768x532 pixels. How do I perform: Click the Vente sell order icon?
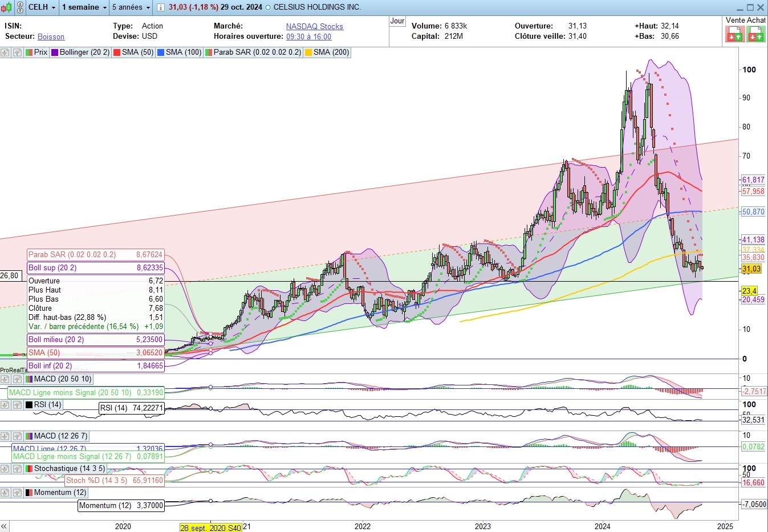pos(734,35)
